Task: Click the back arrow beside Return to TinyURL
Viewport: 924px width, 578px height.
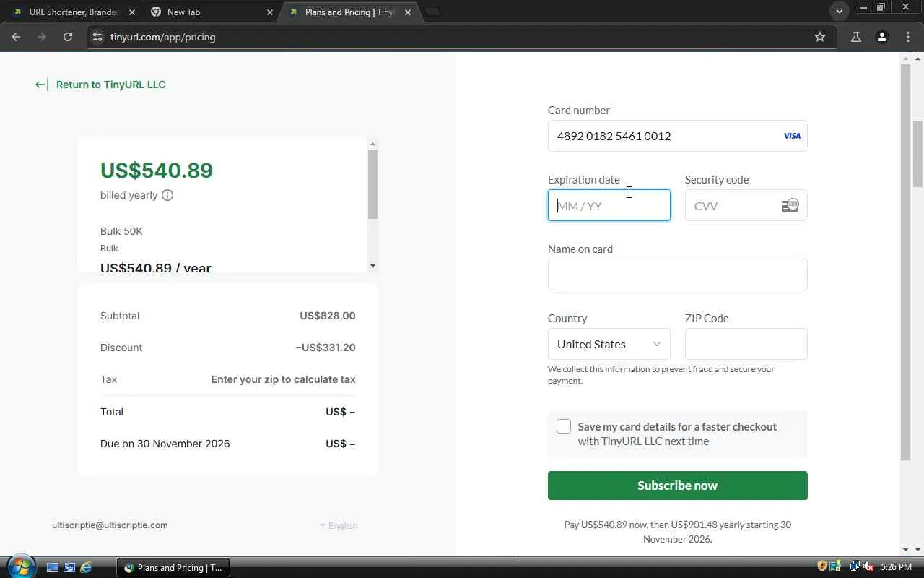Action: 41,85
